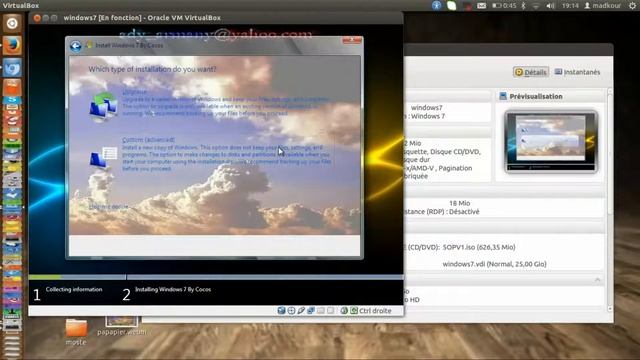
Task: Click the back arrow in Windows installer
Action: 76,46
